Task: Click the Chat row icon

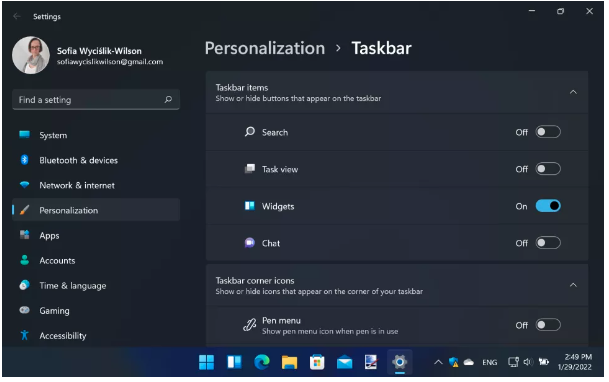Action: (250, 243)
